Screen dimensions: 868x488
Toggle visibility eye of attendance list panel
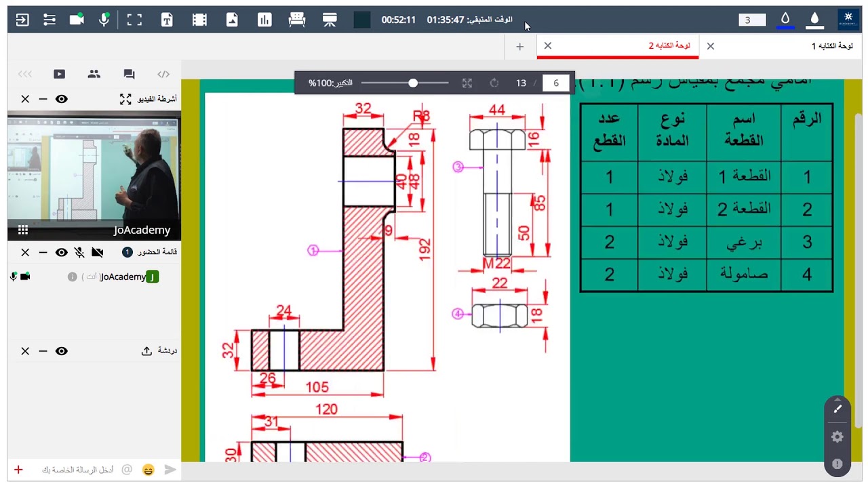click(62, 252)
